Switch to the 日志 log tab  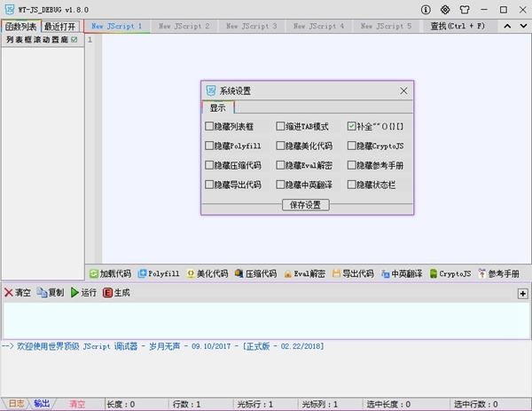[16, 404]
